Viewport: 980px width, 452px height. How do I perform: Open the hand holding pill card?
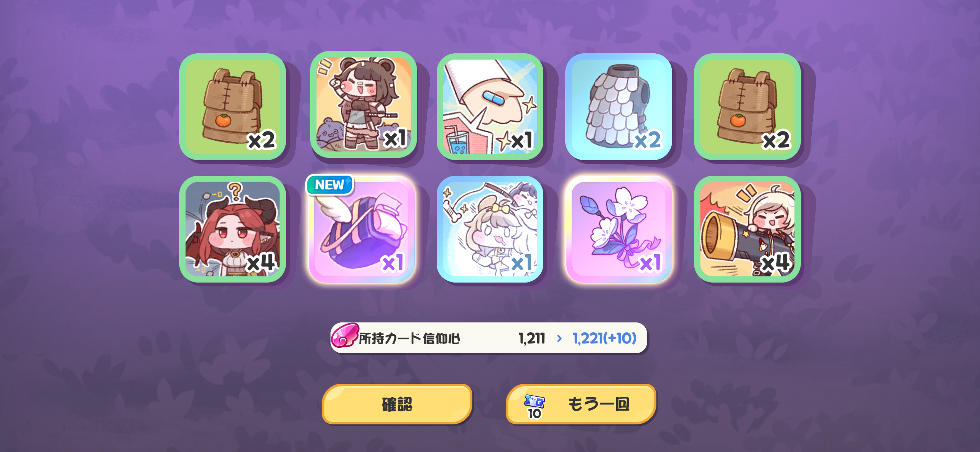click(x=490, y=107)
